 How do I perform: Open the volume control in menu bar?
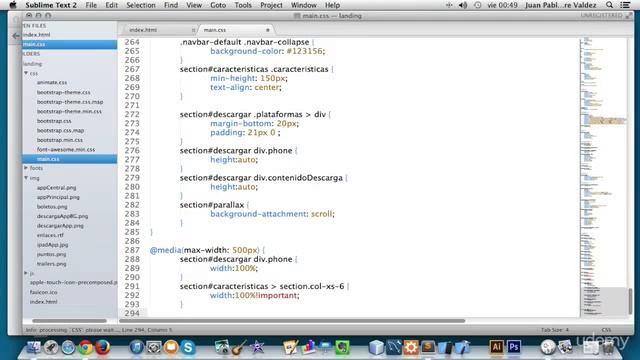462,5
